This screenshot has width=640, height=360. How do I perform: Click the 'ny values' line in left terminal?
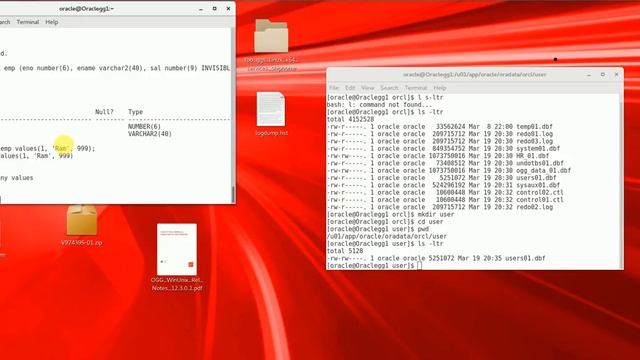[x=17, y=178]
